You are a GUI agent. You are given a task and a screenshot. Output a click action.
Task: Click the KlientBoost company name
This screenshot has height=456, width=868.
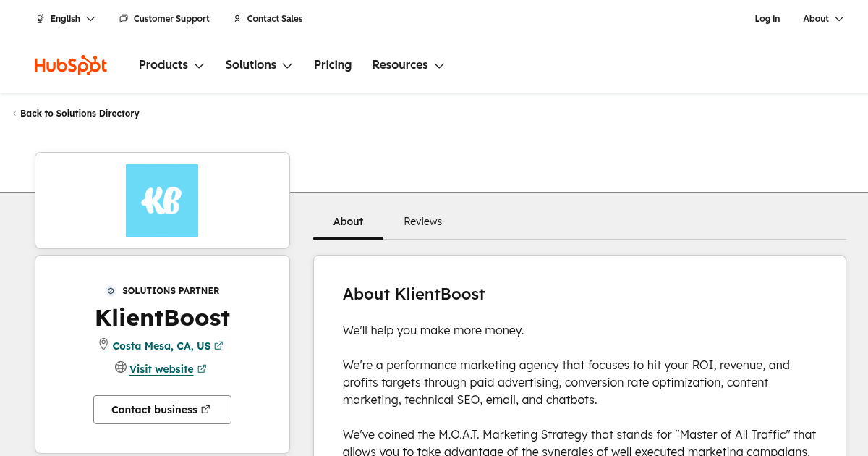162,318
